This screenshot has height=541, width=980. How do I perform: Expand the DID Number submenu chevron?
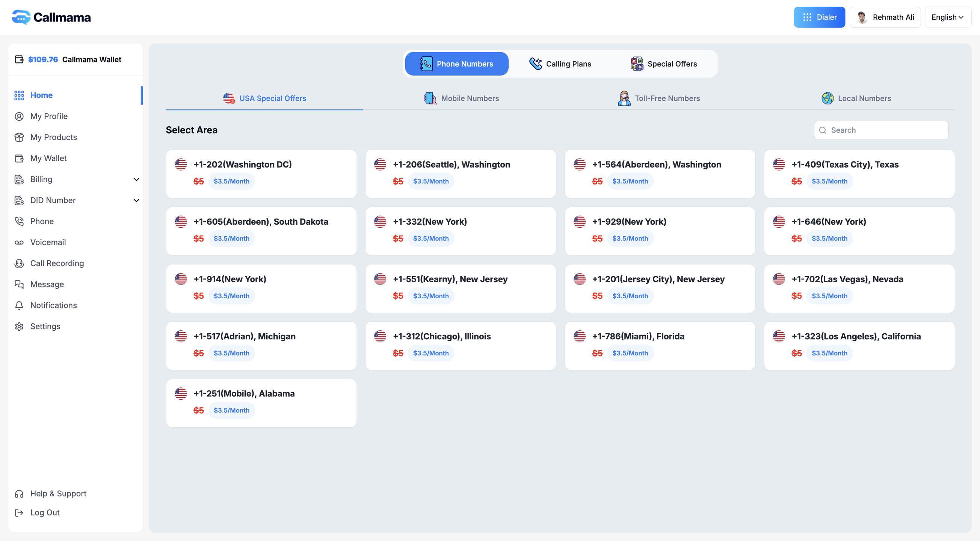tap(136, 201)
